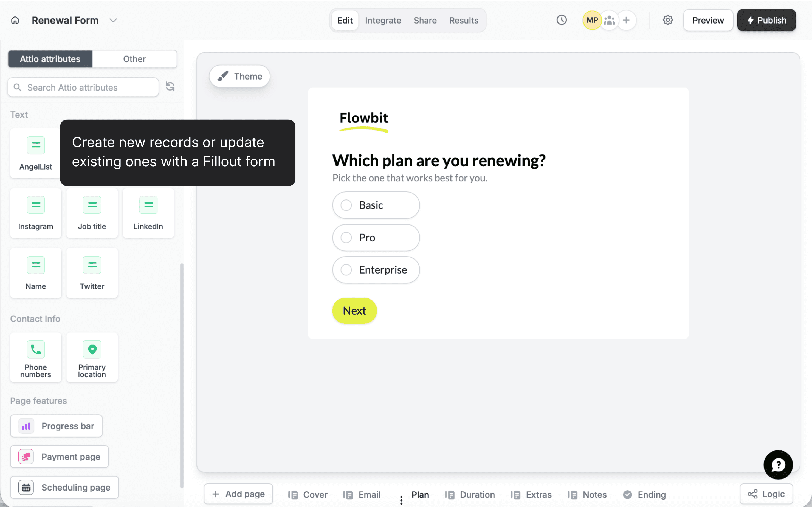
Task: Add the LinkedIn attribute field
Action: coord(148,213)
